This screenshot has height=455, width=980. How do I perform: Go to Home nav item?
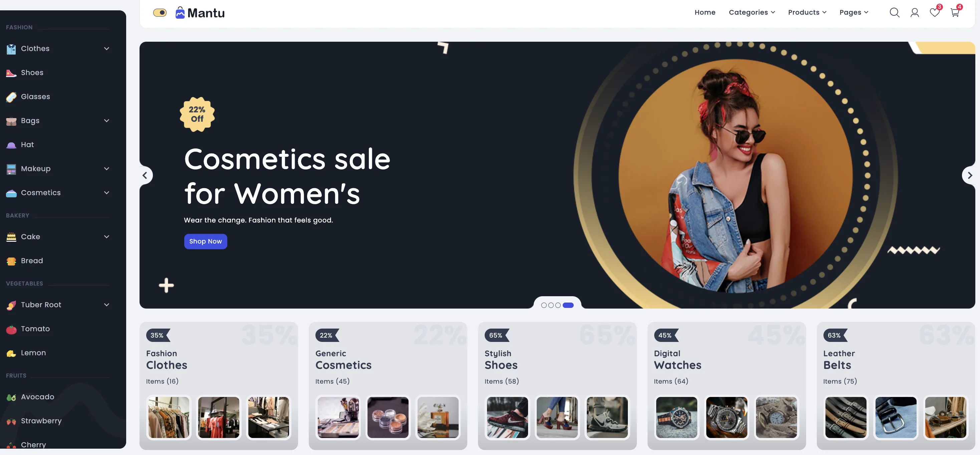pyautogui.click(x=705, y=12)
